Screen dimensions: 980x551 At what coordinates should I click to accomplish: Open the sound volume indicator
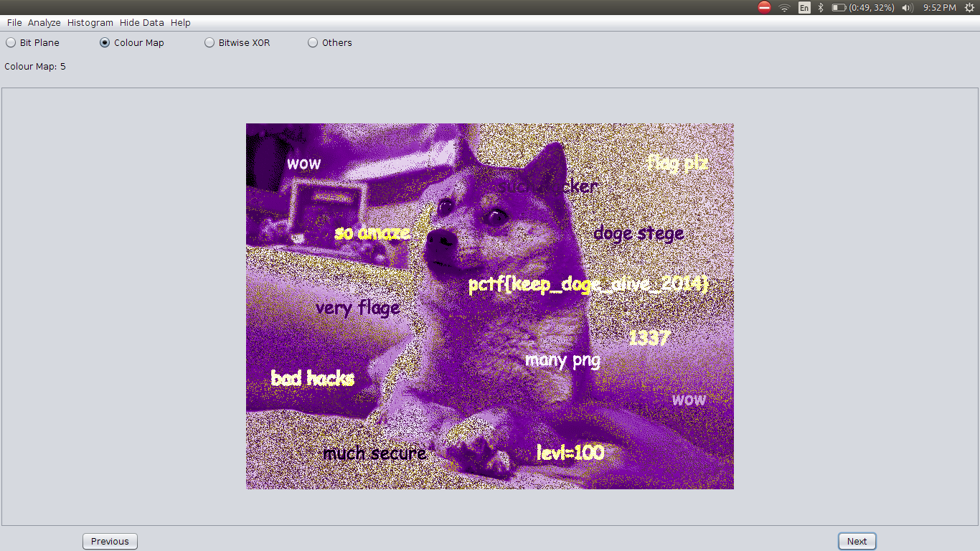coord(908,7)
